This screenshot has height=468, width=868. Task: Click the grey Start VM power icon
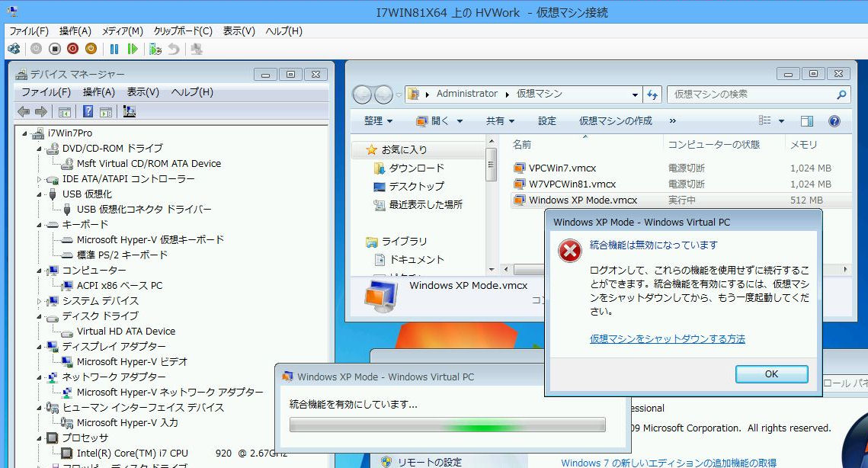click(36, 50)
